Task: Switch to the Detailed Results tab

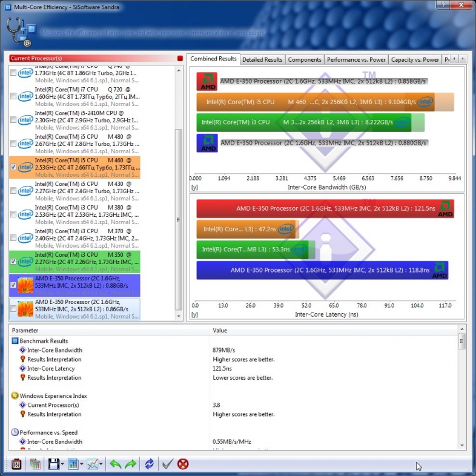Action: click(x=262, y=59)
